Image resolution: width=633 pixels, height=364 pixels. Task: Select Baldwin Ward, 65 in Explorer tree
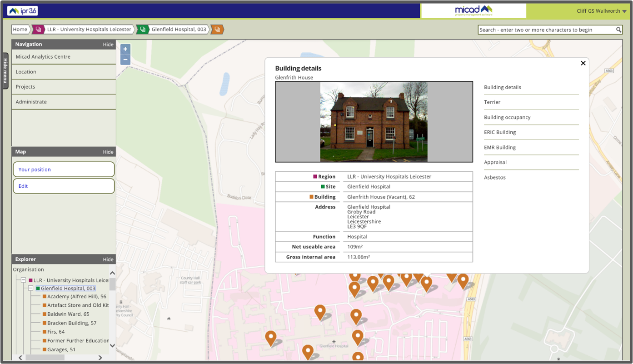pyautogui.click(x=68, y=314)
